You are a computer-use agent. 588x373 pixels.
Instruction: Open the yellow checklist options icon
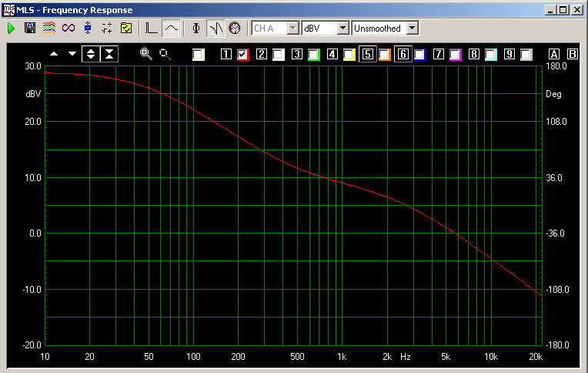(126, 28)
